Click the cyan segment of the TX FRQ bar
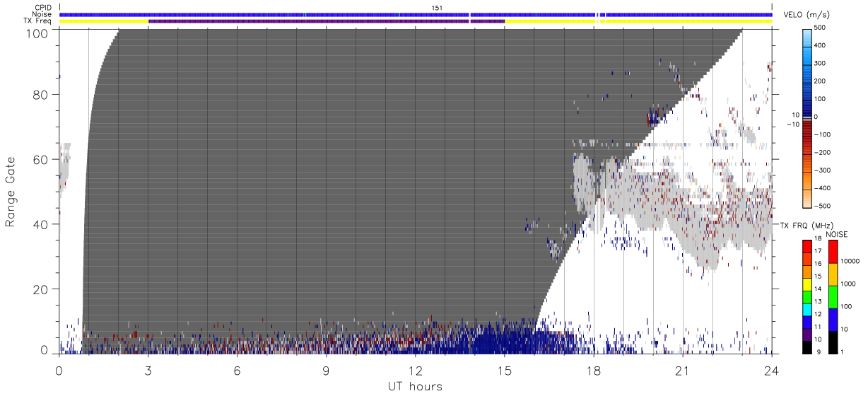Image resolution: width=868 pixels, height=401 pixels. [807, 310]
